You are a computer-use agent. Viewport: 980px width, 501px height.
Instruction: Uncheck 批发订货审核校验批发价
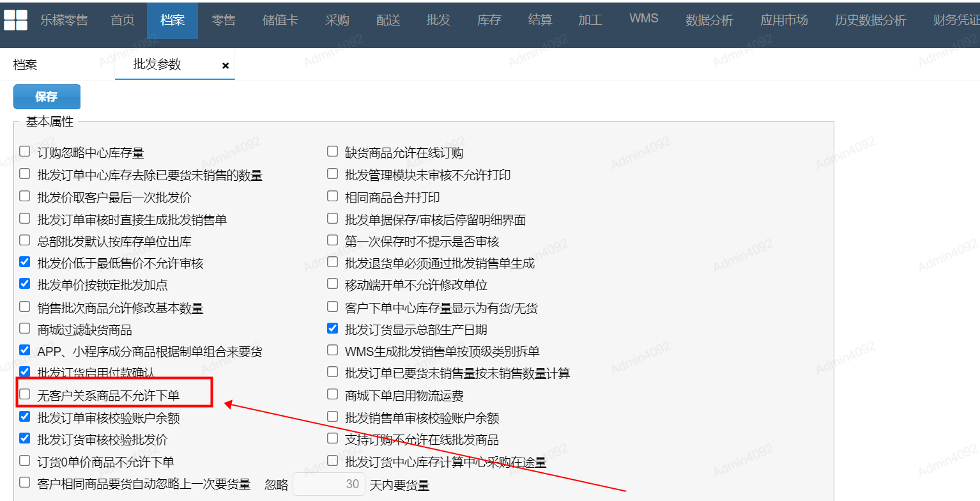(25, 438)
